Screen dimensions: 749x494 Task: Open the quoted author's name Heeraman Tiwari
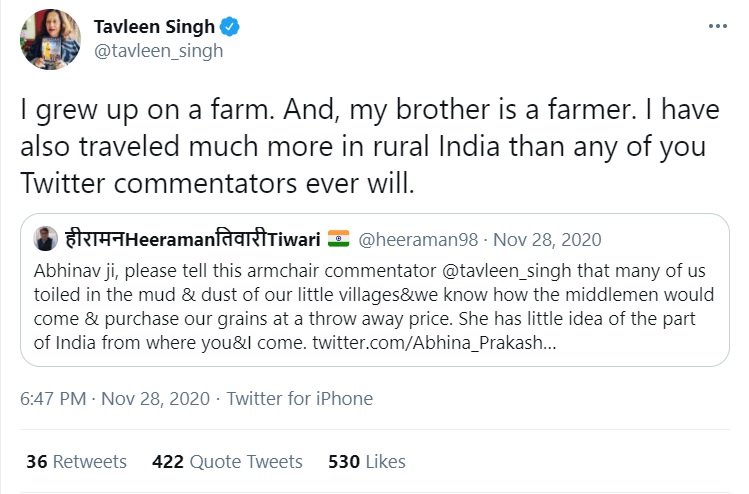[x=190, y=240]
